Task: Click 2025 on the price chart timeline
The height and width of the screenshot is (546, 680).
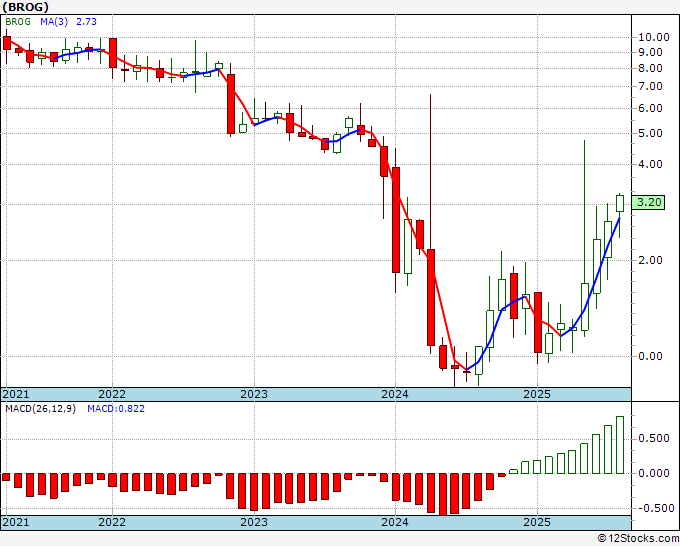Action: [x=537, y=394]
